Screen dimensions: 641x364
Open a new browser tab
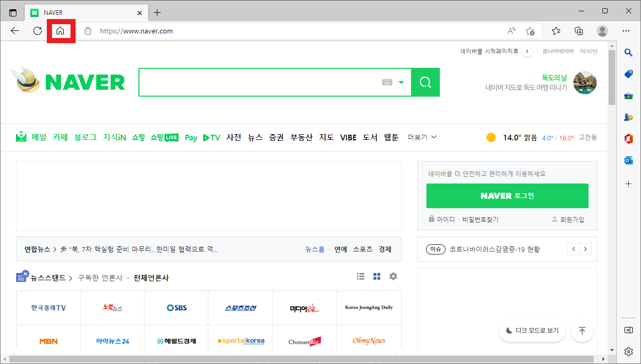click(157, 12)
